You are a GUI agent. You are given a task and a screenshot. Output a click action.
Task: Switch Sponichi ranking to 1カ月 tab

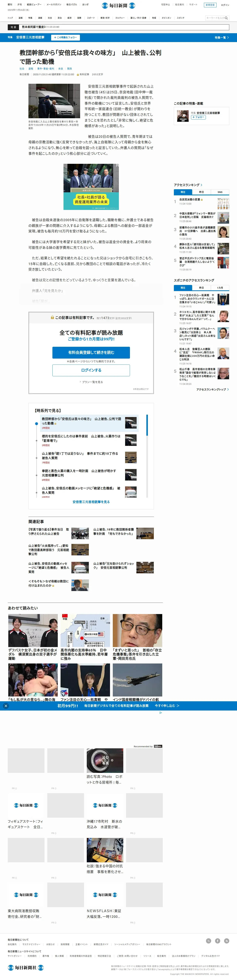[x=220, y=288]
